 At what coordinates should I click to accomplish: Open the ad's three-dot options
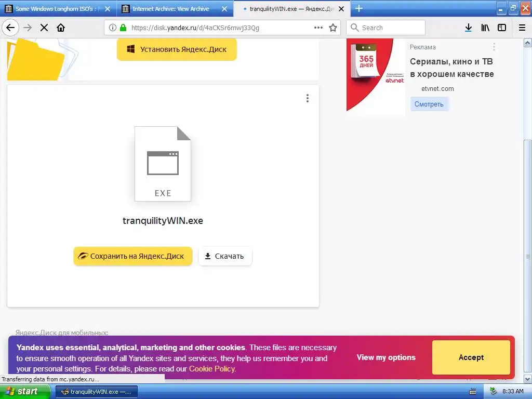tap(494, 47)
